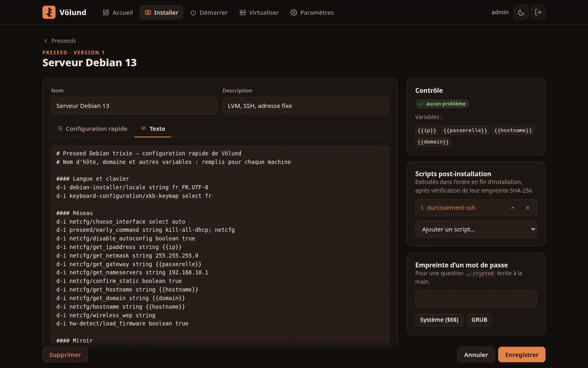The width and height of the screenshot is (588, 368).
Task: Click the Annuler button
Action: pyautogui.click(x=476, y=355)
